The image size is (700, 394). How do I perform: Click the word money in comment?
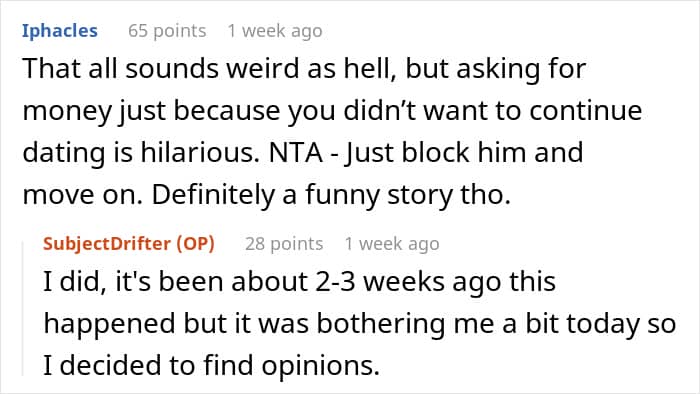(66, 111)
